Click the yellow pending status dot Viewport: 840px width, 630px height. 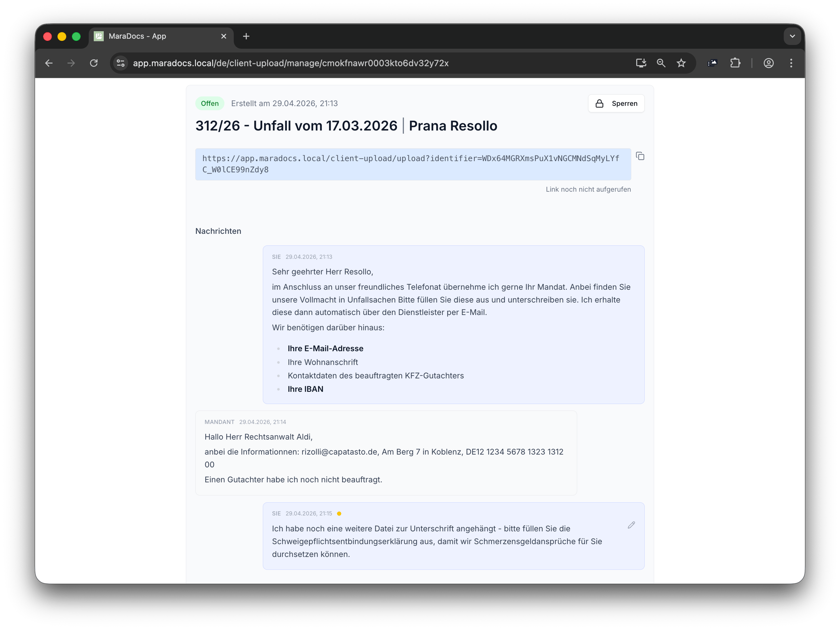pyautogui.click(x=339, y=513)
